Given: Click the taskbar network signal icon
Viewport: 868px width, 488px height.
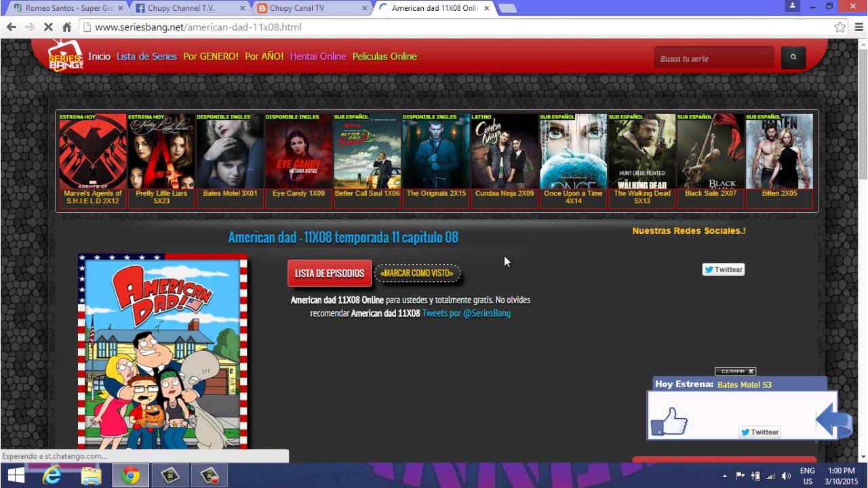Looking at the screenshot, I should tap(771, 476).
